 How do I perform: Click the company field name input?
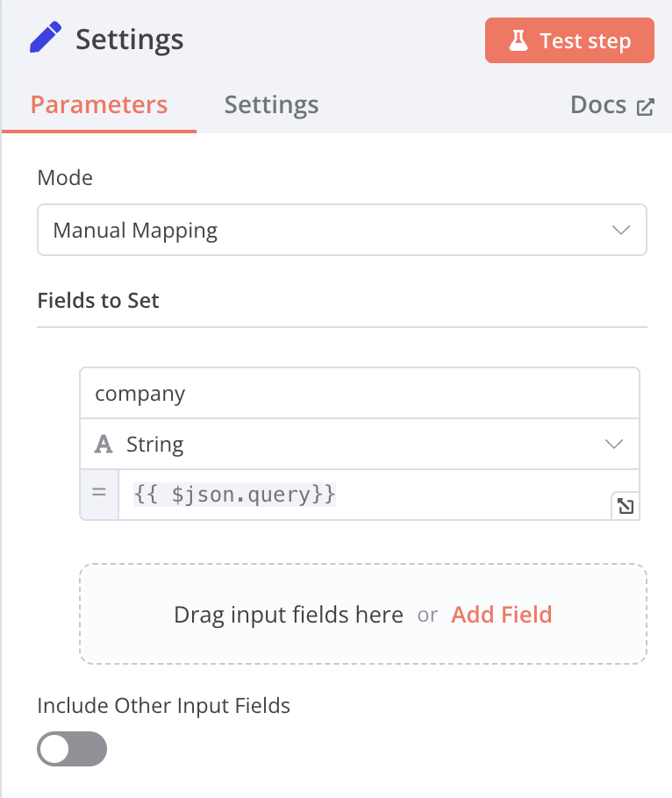click(x=360, y=394)
